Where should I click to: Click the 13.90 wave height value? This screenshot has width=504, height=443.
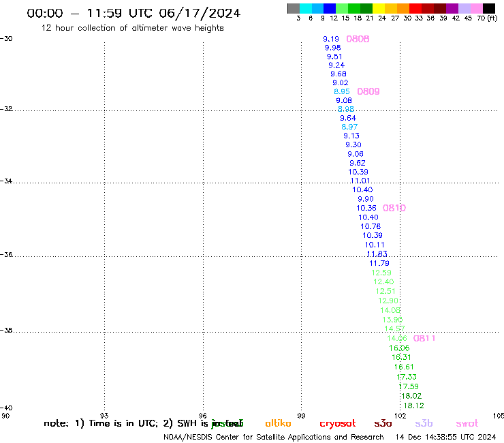pos(392,320)
